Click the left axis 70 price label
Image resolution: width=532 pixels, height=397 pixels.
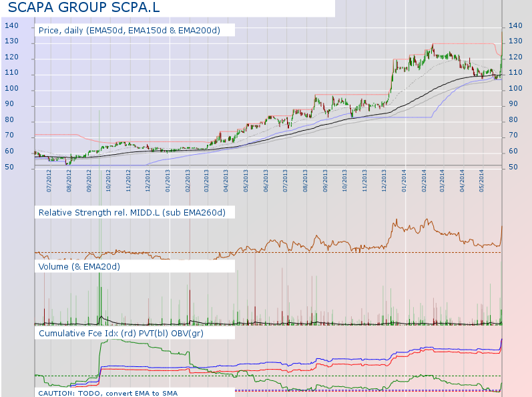(9, 135)
